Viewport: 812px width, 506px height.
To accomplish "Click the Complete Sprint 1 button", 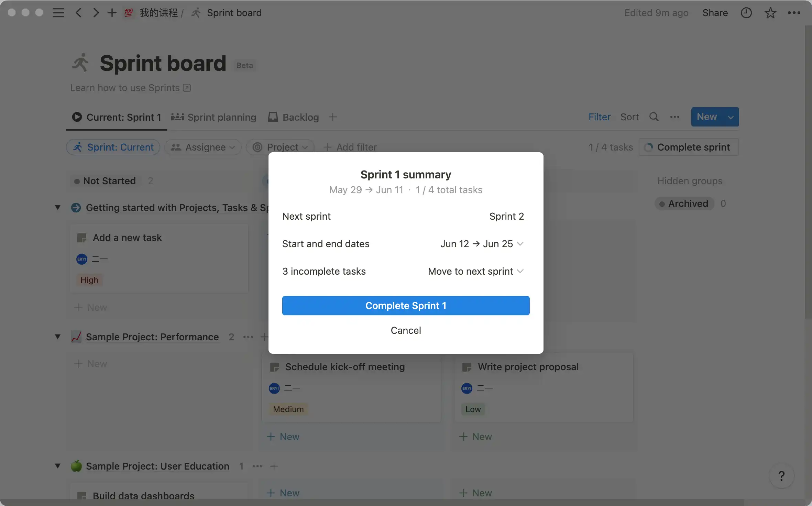I will tap(406, 306).
